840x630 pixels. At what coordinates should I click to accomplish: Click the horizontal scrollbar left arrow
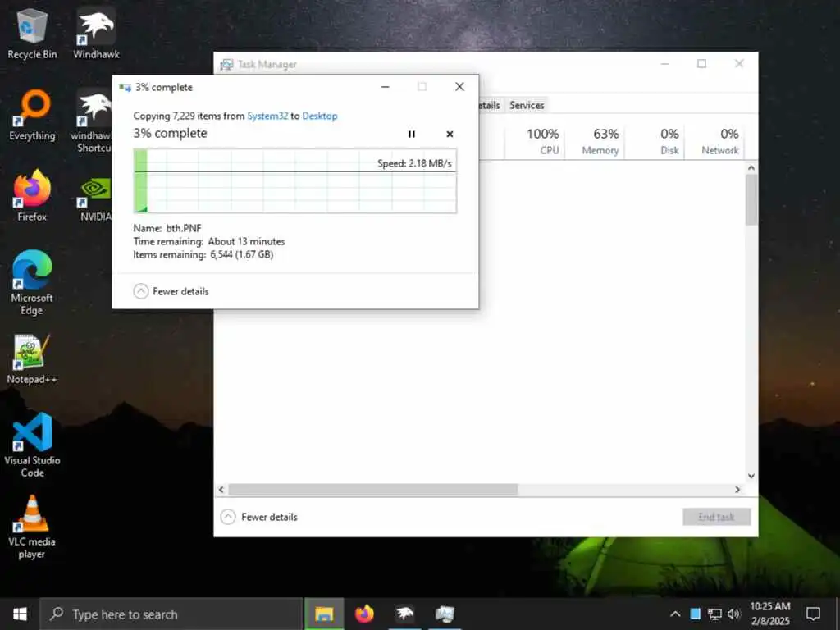tap(221, 490)
